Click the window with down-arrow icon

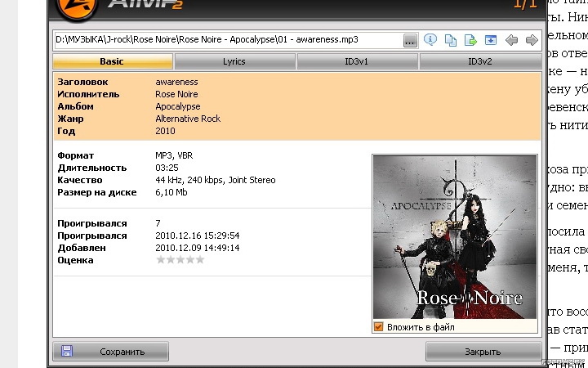coord(491,39)
